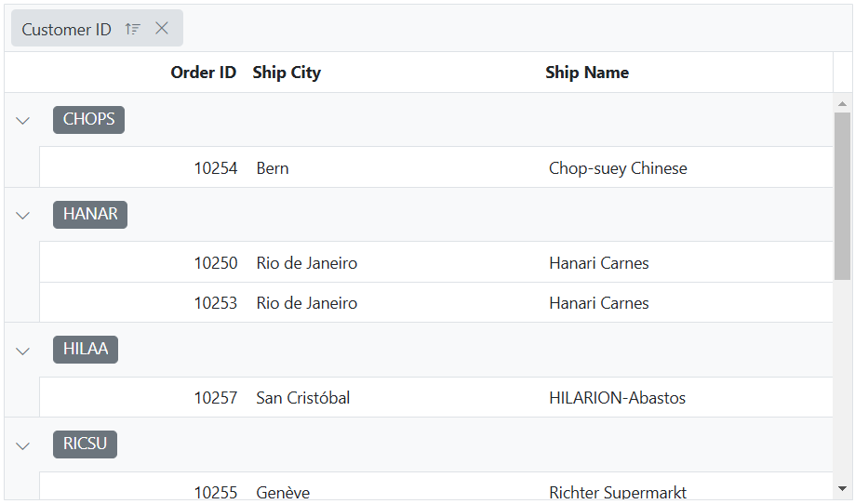Select the HILAA group badge
This screenshot has height=504, width=855.
point(86,350)
